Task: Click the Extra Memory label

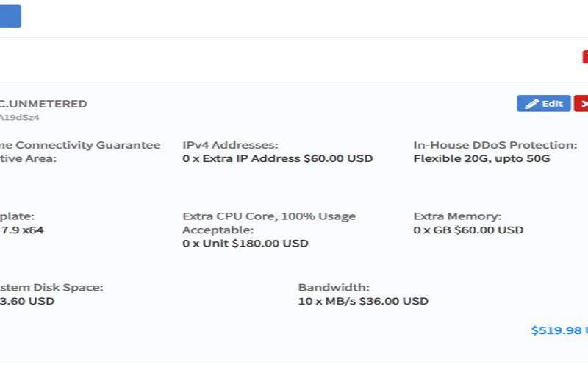Action: point(457,216)
